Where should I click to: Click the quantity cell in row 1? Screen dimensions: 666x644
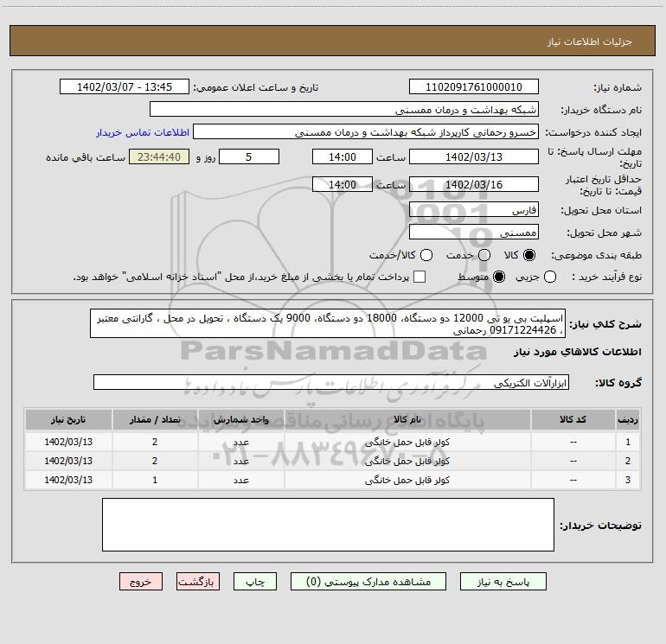[x=155, y=442]
